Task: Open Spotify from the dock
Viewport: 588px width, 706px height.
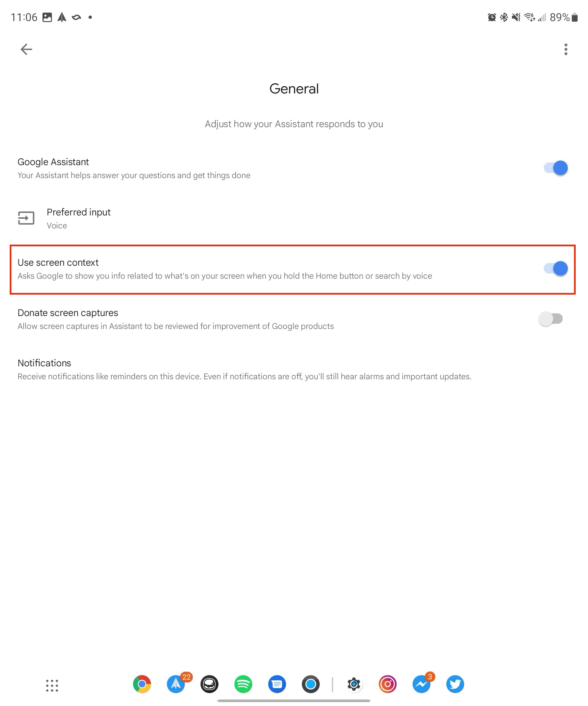Action: (243, 684)
